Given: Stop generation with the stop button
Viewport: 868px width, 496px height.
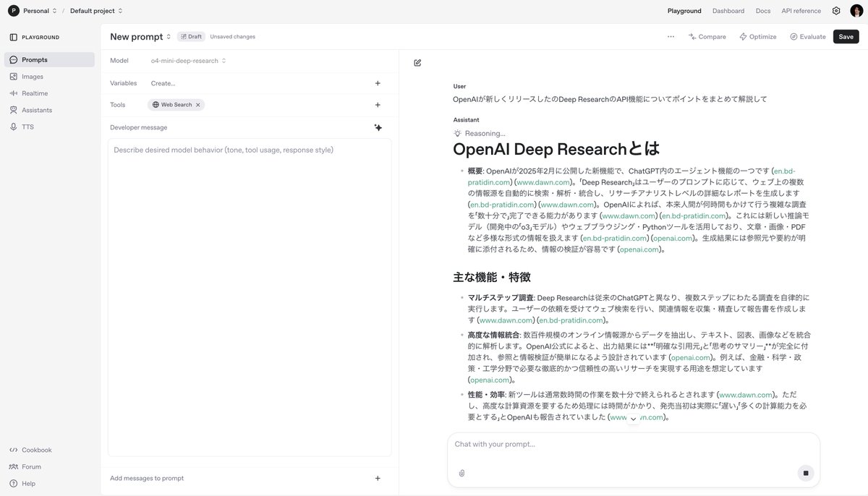Looking at the screenshot, I should [805, 473].
